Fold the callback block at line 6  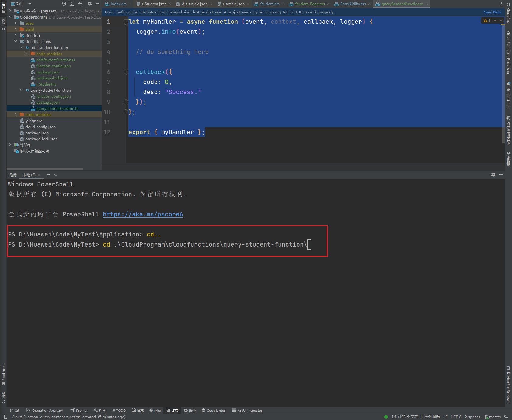[126, 72]
